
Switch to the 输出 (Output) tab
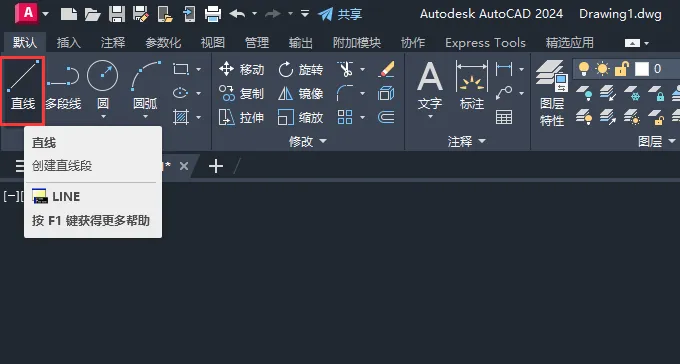coord(301,43)
